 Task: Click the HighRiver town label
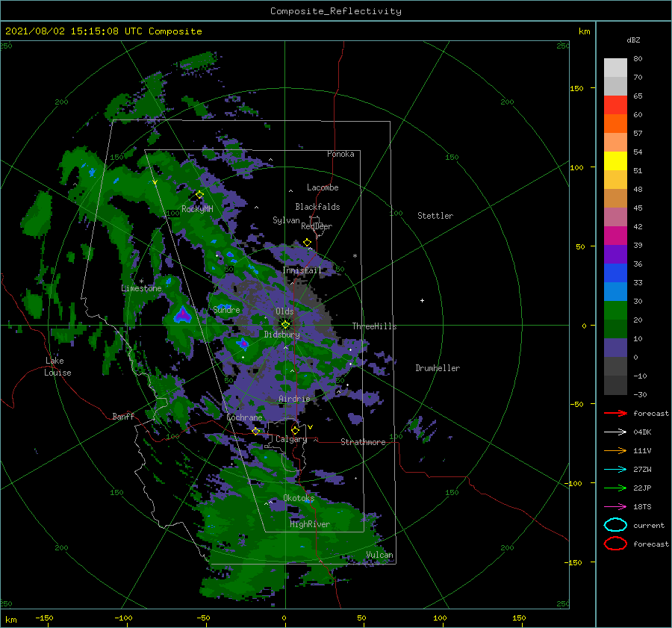310,524
